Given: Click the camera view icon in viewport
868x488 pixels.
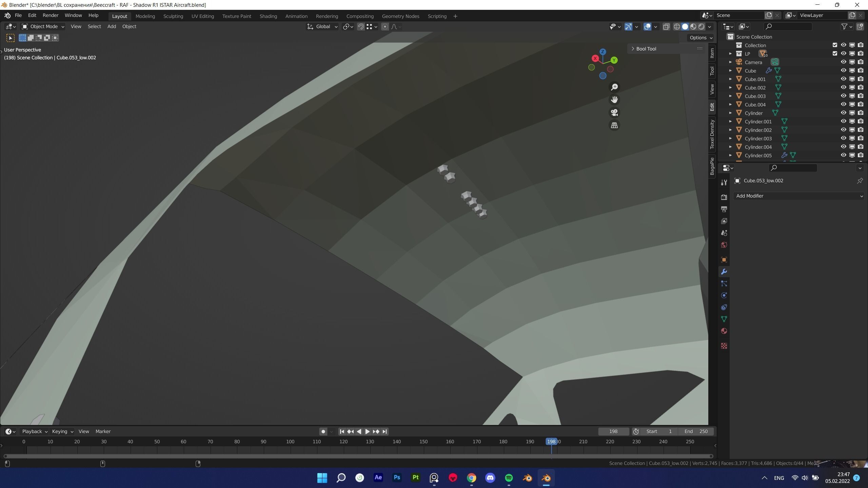Looking at the screenshot, I should pyautogui.click(x=614, y=113).
